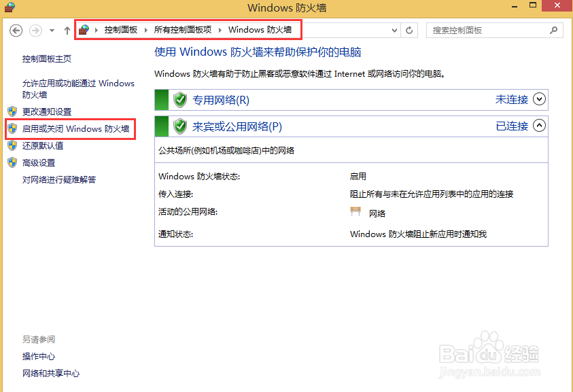Click the Windows 防火墙状态 label
The height and width of the screenshot is (392, 573).
coord(199,177)
